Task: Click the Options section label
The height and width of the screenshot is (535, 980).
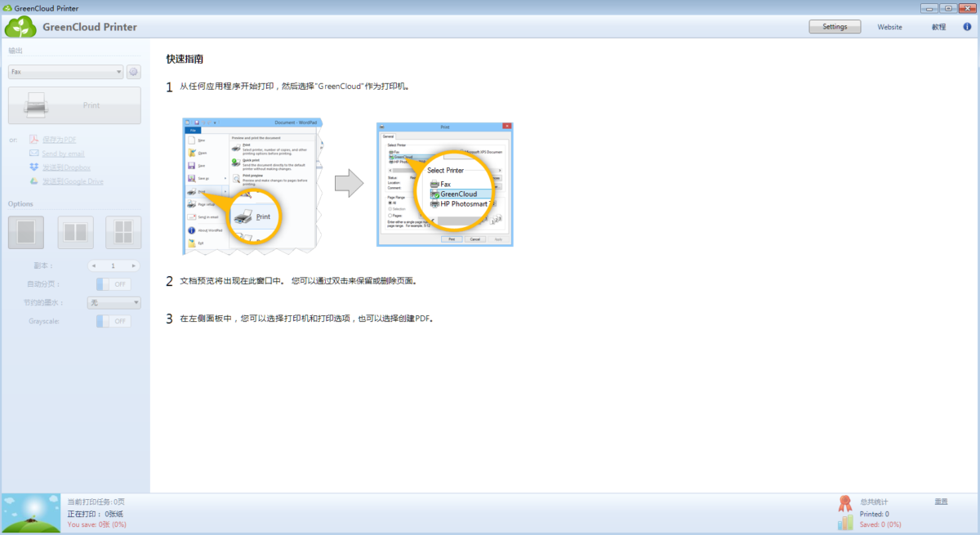Action: [20, 203]
